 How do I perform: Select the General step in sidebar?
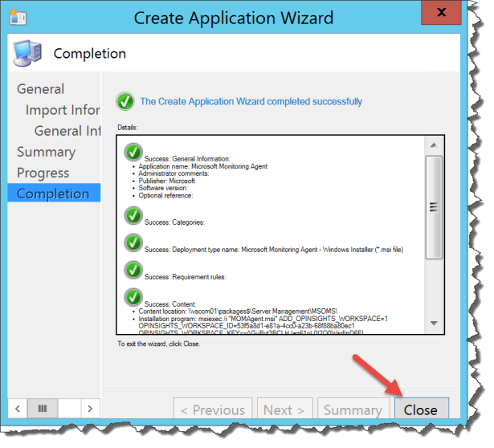(x=41, y=89)
